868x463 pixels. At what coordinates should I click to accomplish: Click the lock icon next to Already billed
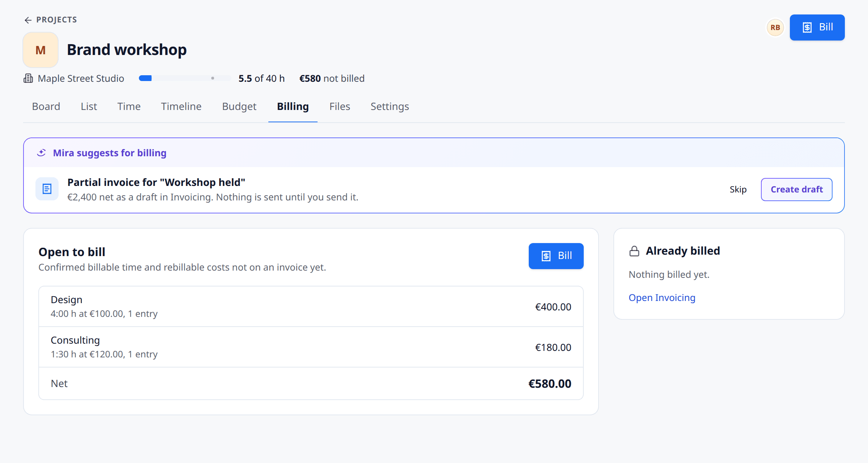click(x=634, y=251)
